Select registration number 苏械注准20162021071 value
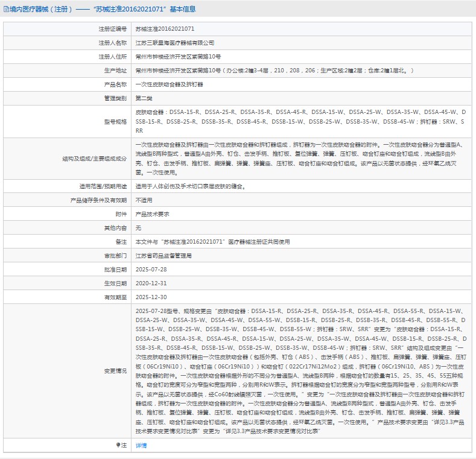 coord(165,29)
